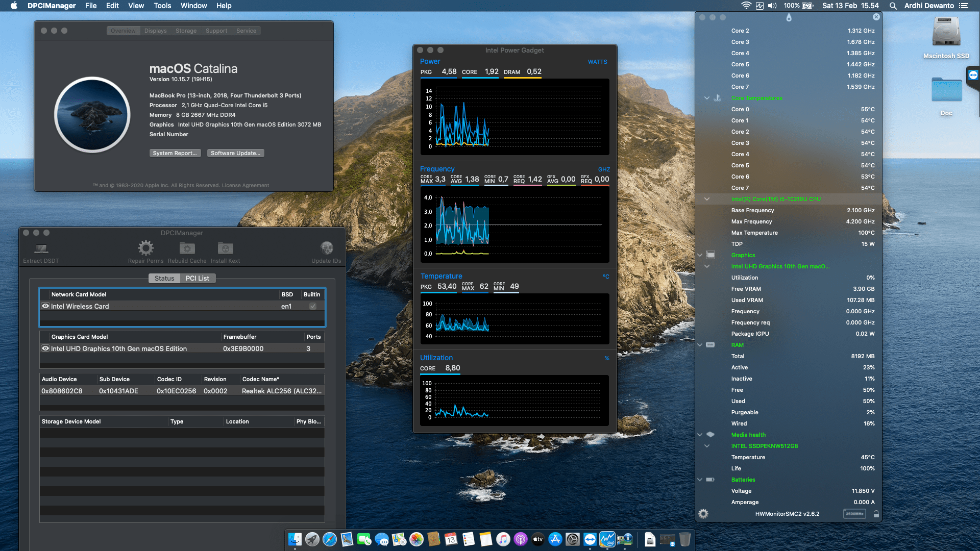Viewport: 980px width, 551px height.
Task: Collapse Intel Core i5-10210U CPU group
Action: pos(707,199)
